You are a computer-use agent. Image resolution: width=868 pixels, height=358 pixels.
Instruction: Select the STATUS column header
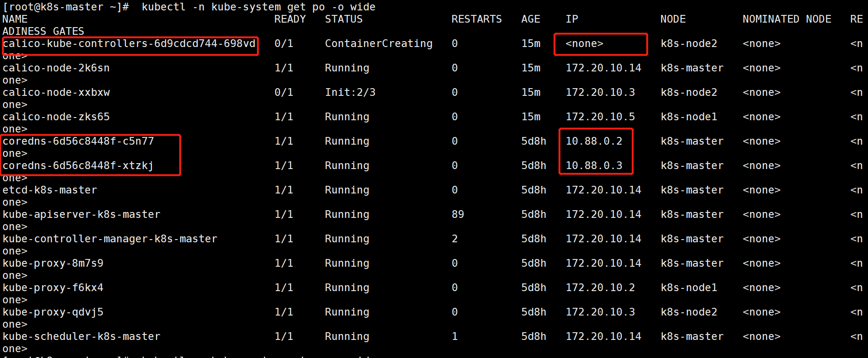point(344,19)
